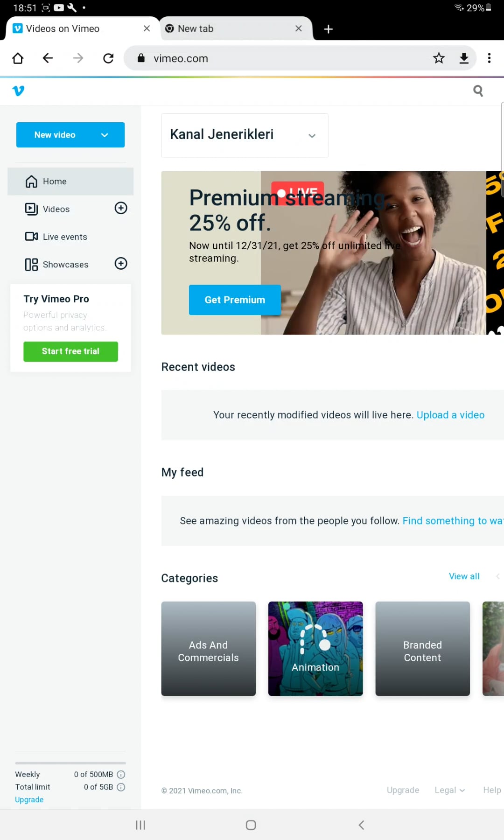Create a showcase with plus icon beside Showcases
Screen dimensions: 504x840
point(121,264)
